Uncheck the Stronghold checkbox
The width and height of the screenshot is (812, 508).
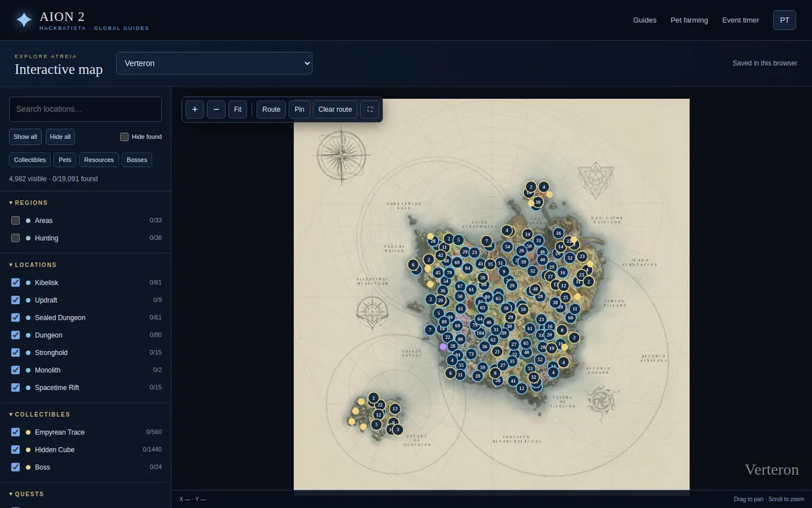(x=16, y=353)
